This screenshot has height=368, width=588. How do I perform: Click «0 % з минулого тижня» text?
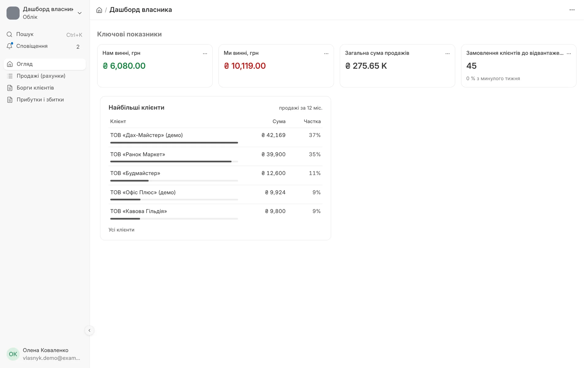[493, 79]
